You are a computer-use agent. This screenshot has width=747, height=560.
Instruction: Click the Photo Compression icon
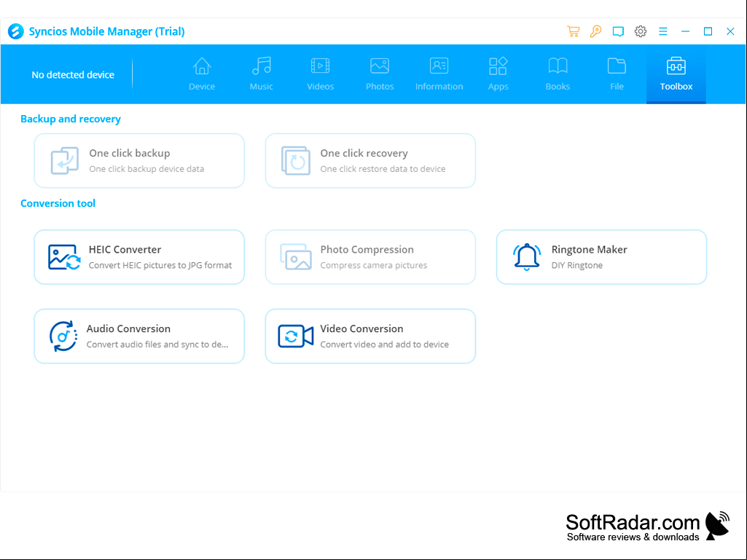pos(295,257)
